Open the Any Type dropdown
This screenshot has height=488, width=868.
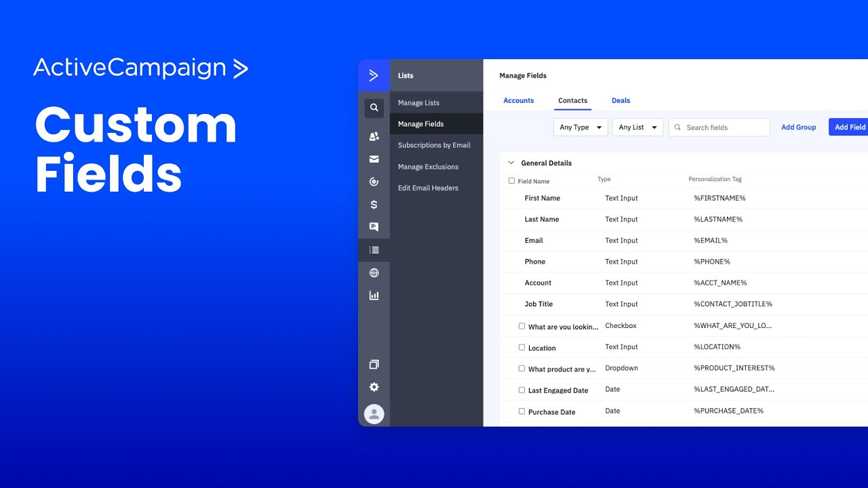(580, 127)
